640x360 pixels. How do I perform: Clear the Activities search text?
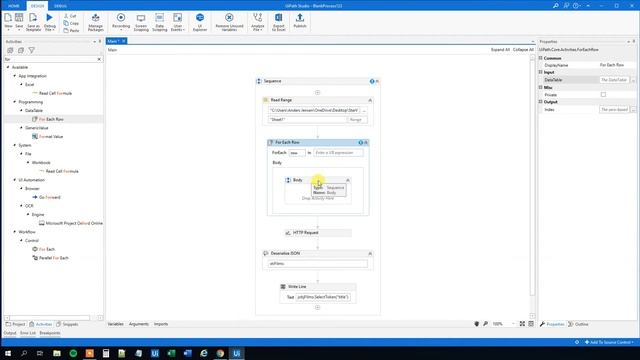click(99, 59)
